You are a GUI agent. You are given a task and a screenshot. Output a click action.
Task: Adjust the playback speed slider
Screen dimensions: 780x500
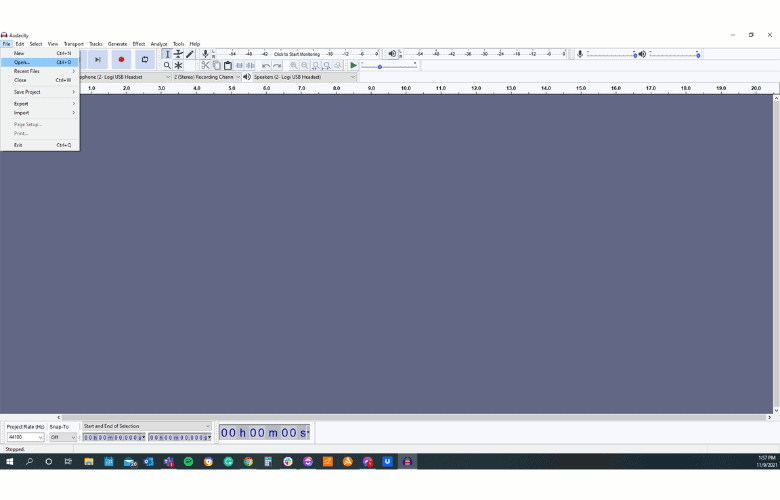[380, 67]
